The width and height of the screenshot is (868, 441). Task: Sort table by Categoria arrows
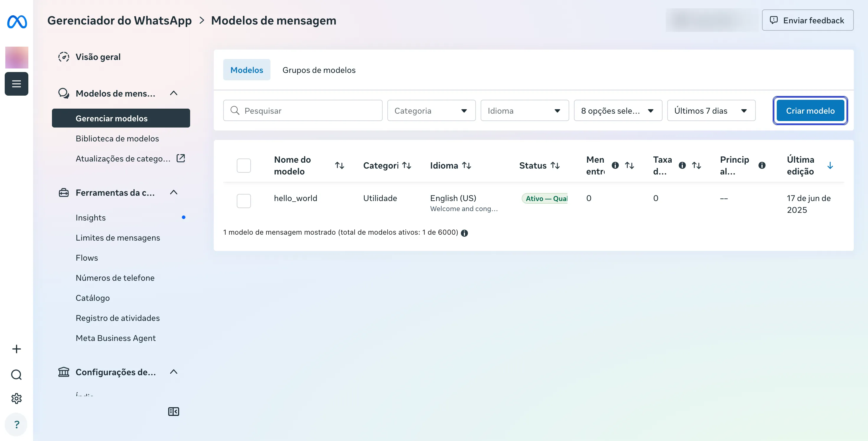coord(407,165)
